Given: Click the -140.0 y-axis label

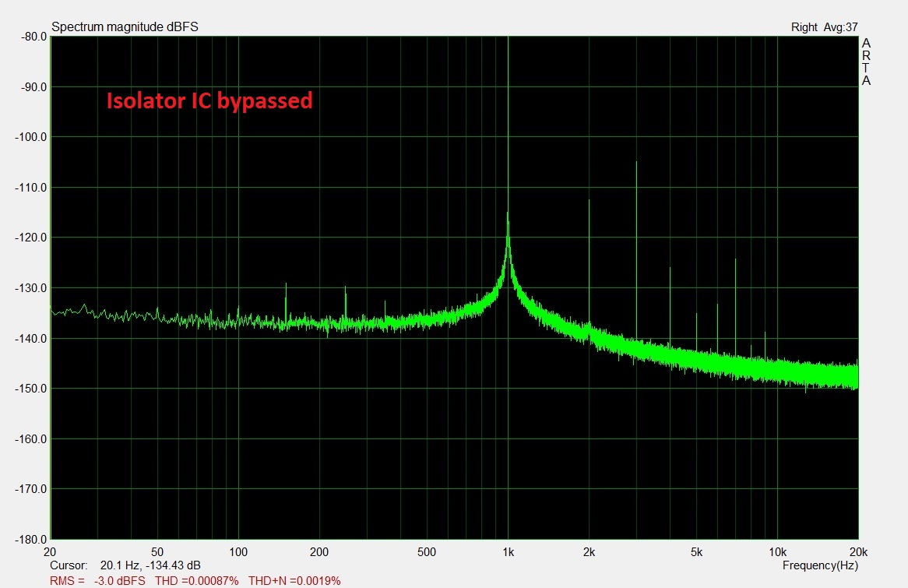Looking at the screenshot, I should [31, 338].
